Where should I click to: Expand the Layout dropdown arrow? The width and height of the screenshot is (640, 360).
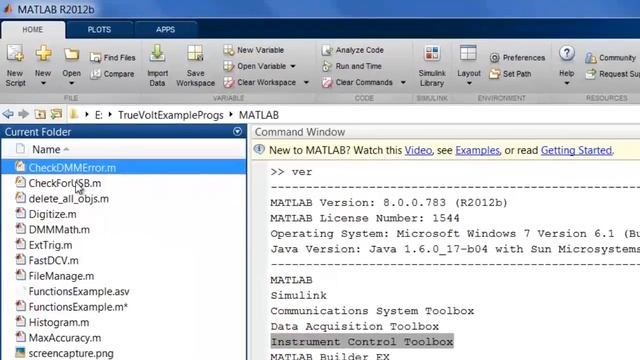pos(469,83)
